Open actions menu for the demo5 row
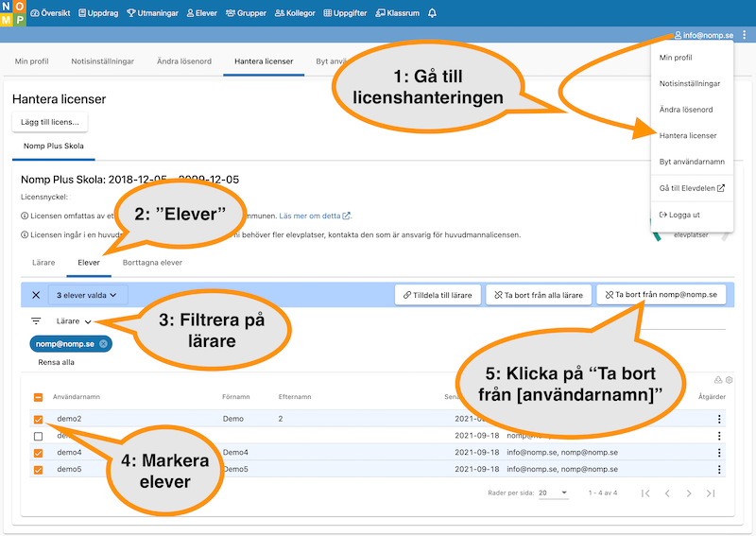The width and height of the screenshot is (756, 536). (x=719, y=470)
